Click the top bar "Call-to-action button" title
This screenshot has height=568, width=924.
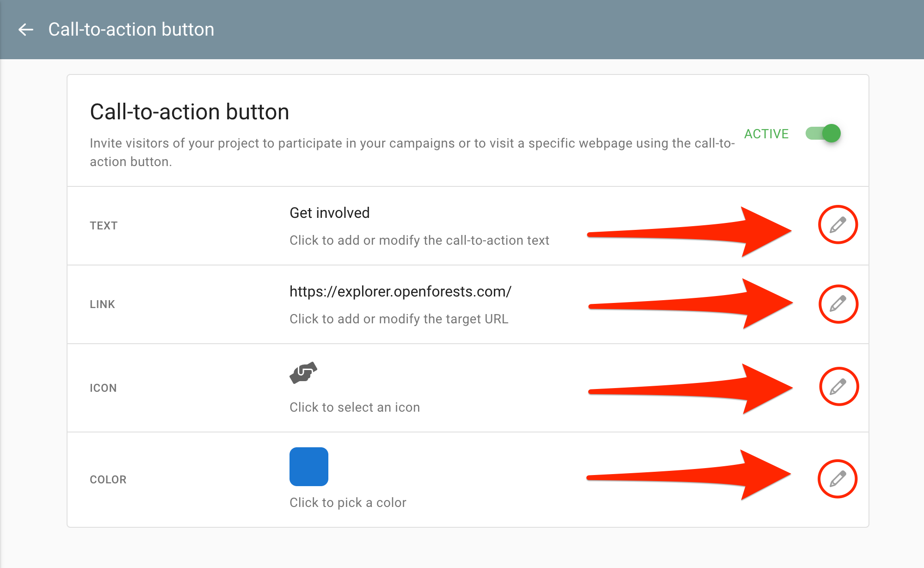tap(131, 30)
